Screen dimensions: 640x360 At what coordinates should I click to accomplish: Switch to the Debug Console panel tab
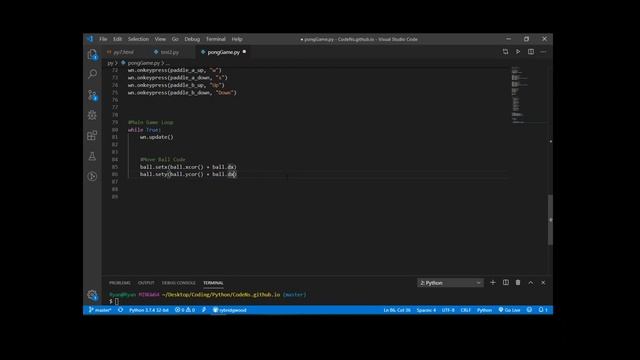tap(178, 283)
